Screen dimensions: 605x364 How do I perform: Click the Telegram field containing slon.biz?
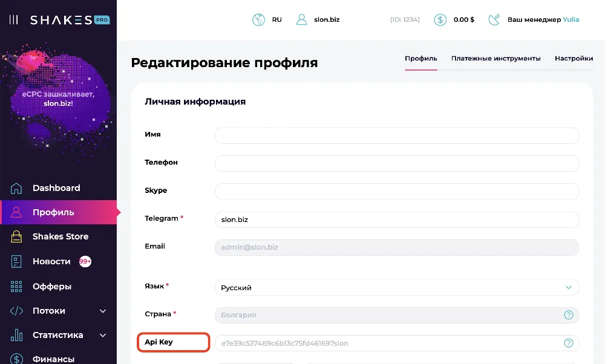396,219
